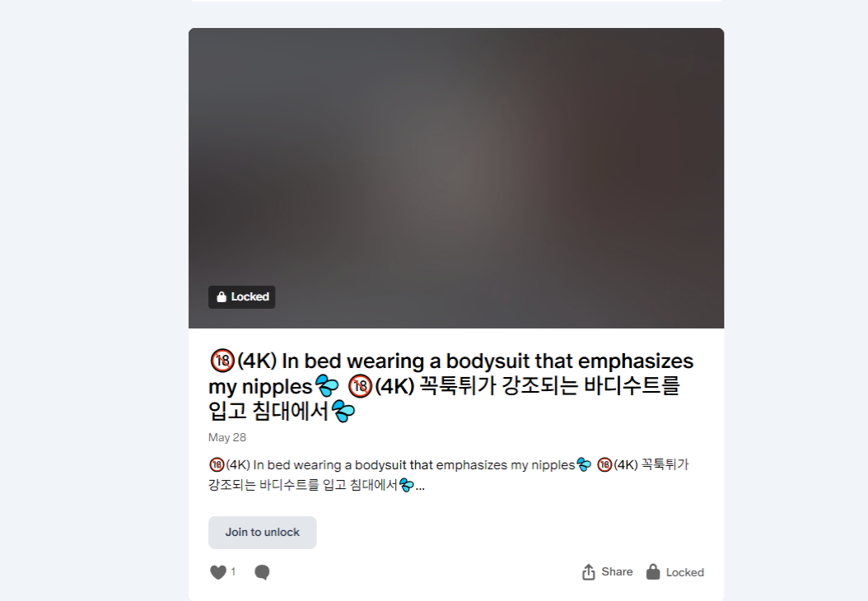Open the May 28 date link

point(227,437)
